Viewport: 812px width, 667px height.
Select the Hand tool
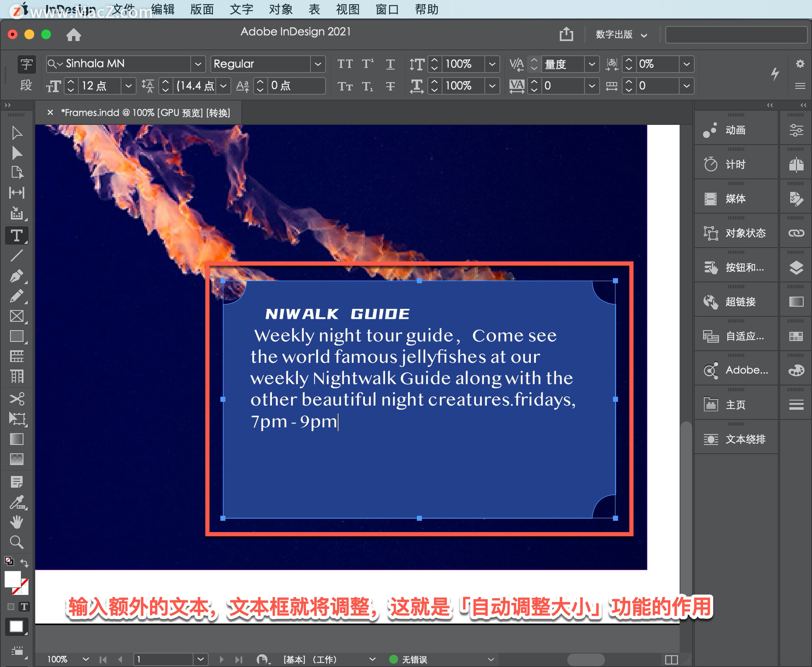[x=16, y=522]
